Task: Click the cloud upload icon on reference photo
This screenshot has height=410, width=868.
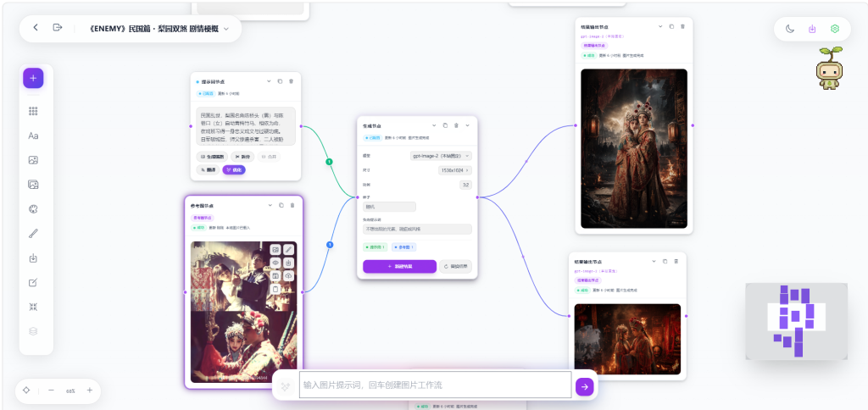Action: [288, 276]
